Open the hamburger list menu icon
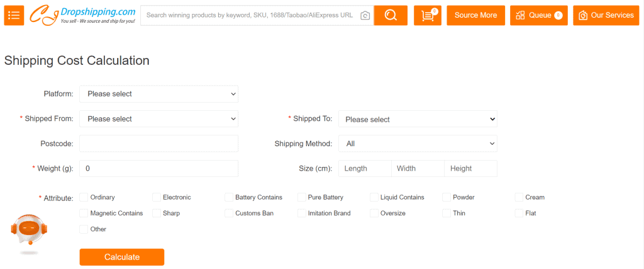Viewport: 644px width, 269px height. coord(14,15)
